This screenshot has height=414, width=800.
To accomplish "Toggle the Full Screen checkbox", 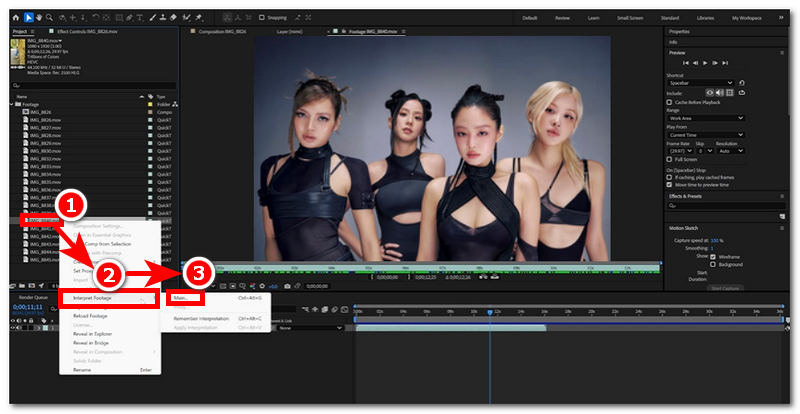I will pos(670,159).
